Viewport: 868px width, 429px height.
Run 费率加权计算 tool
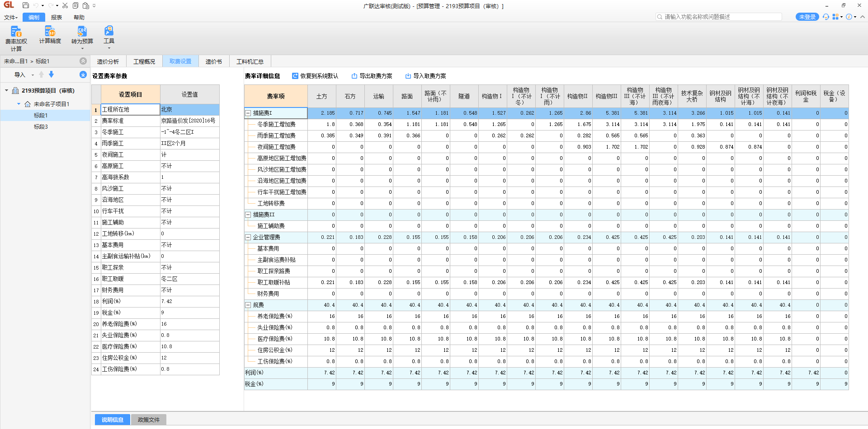click(16, 38)
